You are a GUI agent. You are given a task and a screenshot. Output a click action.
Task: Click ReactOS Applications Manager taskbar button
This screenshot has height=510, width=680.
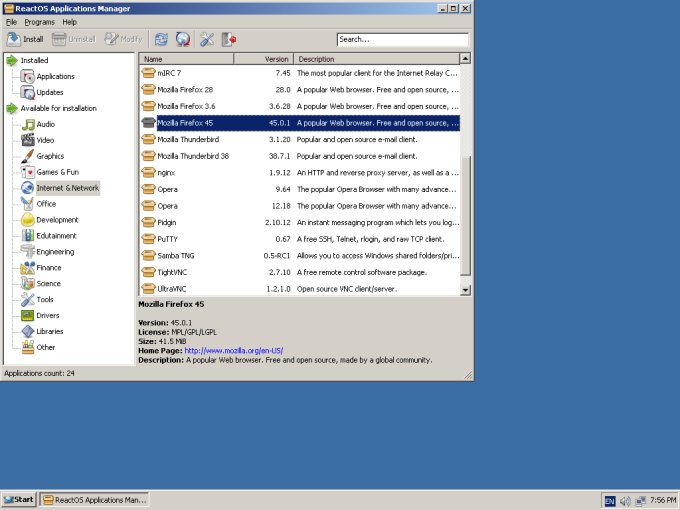tap(94, 500)
